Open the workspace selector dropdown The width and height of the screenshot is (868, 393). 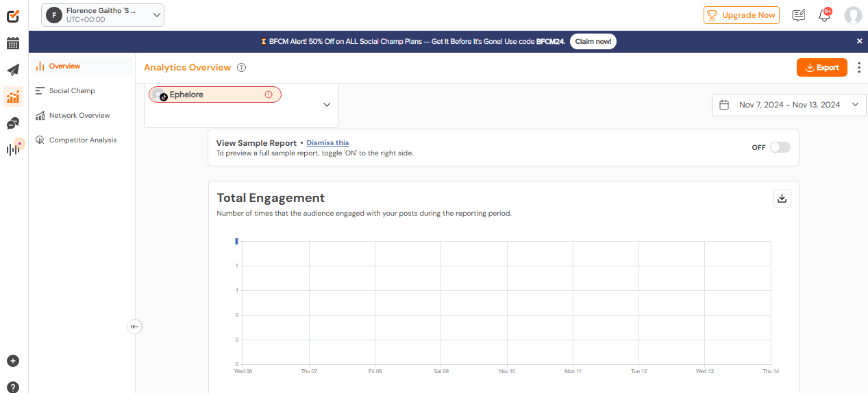[103, 14]
